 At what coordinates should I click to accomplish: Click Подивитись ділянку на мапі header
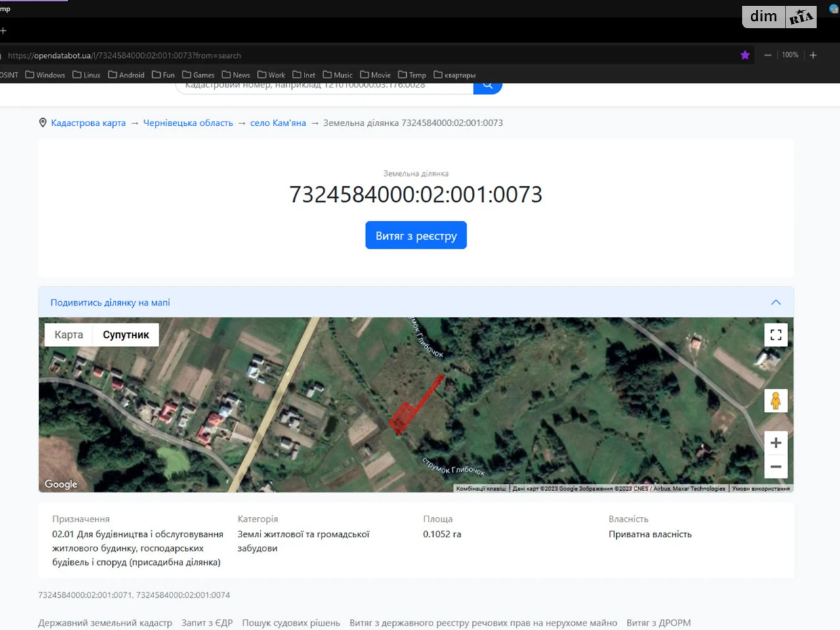[110, 303]
